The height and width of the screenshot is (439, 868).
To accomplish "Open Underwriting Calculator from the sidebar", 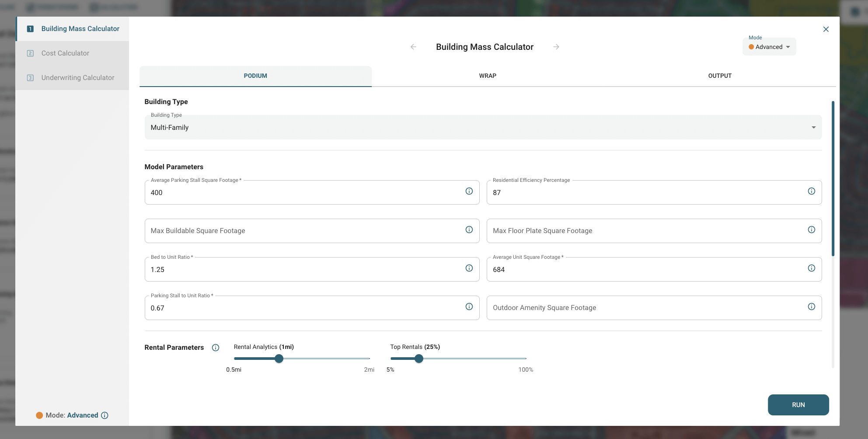I will [77, 78].
